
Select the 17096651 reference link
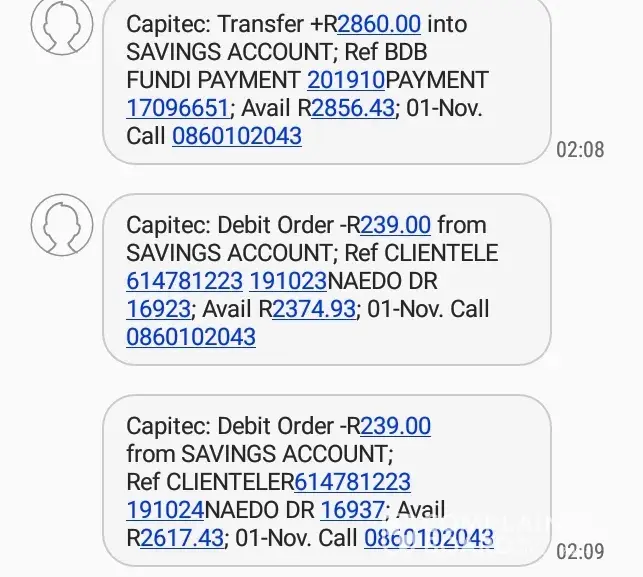[x=178, y=107]
